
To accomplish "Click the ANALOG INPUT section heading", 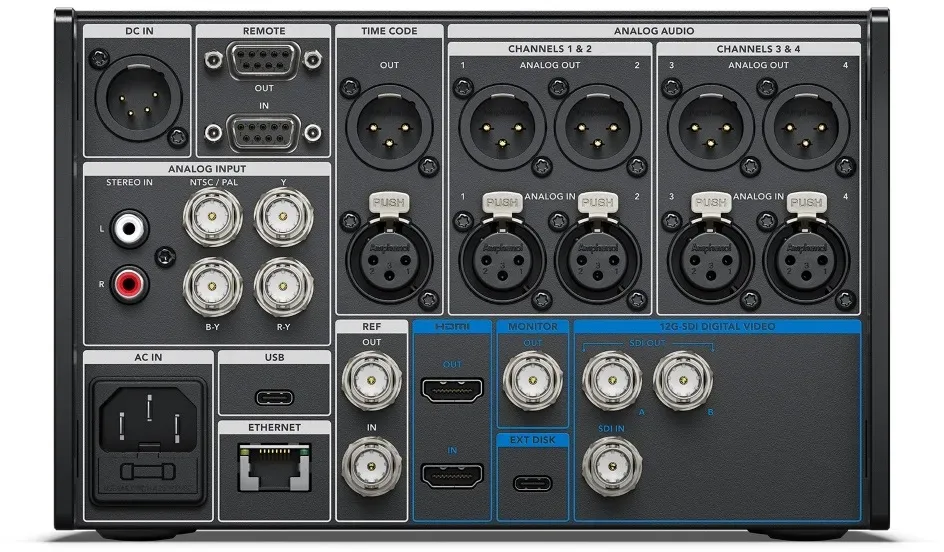I will click(206, 169).
